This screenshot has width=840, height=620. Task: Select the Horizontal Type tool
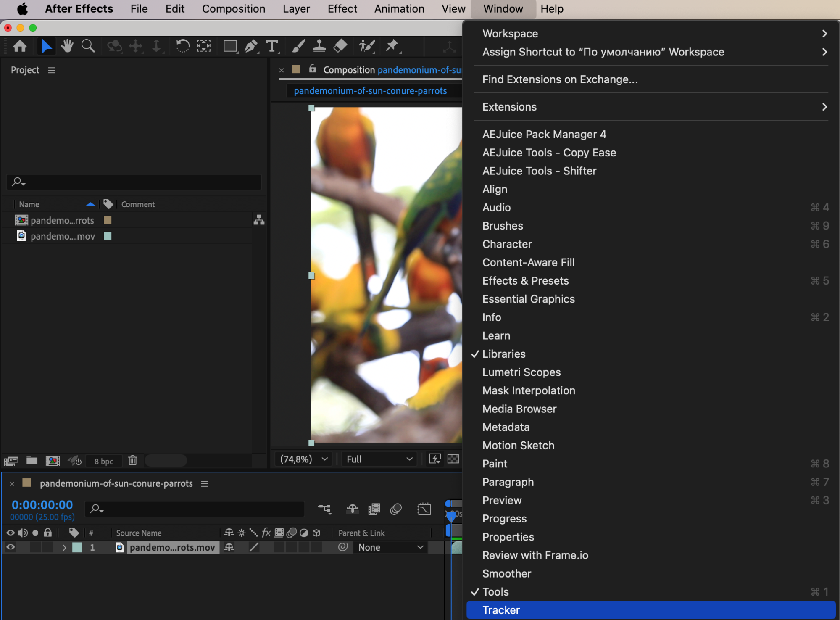point(272,46)
